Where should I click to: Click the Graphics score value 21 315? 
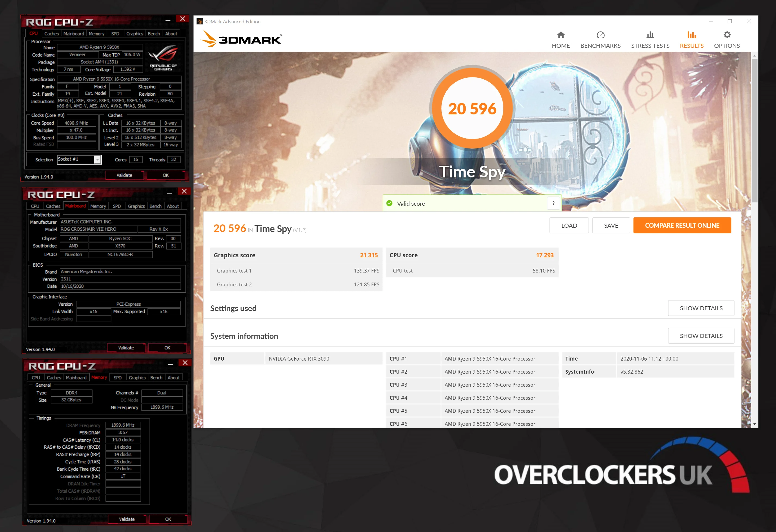pos(369,255)
